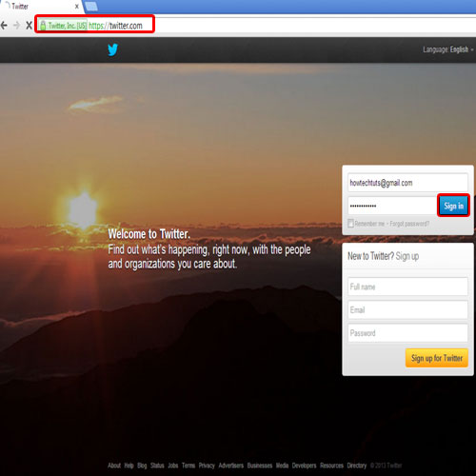Click the login email field
This screenshot has width=476, height=476.
click(x=407, y=183)
